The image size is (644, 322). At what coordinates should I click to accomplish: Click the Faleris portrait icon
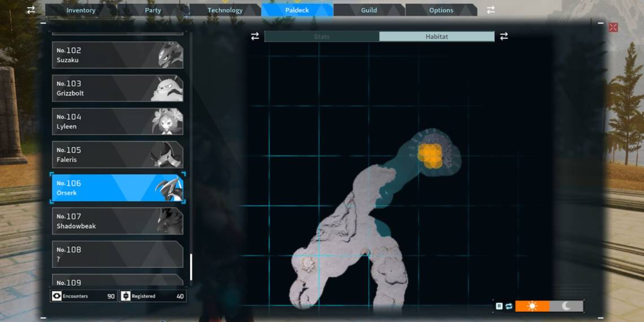(167, 155)
